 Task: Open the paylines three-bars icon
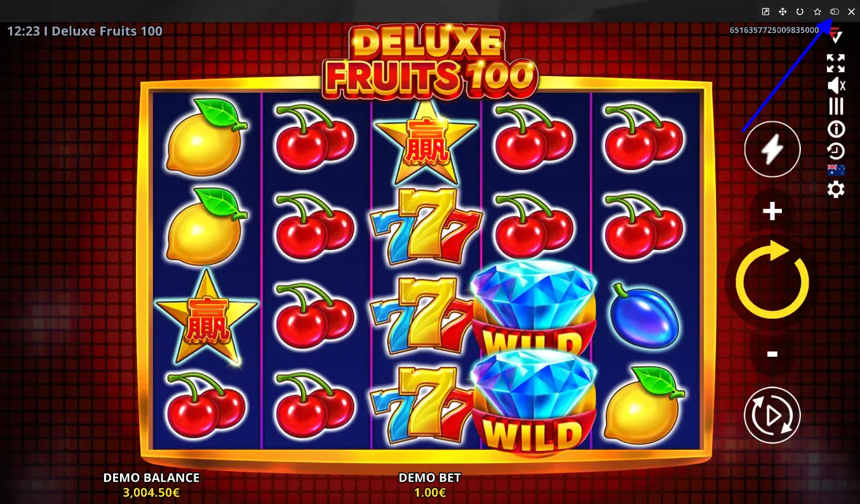tap(836, 106)
